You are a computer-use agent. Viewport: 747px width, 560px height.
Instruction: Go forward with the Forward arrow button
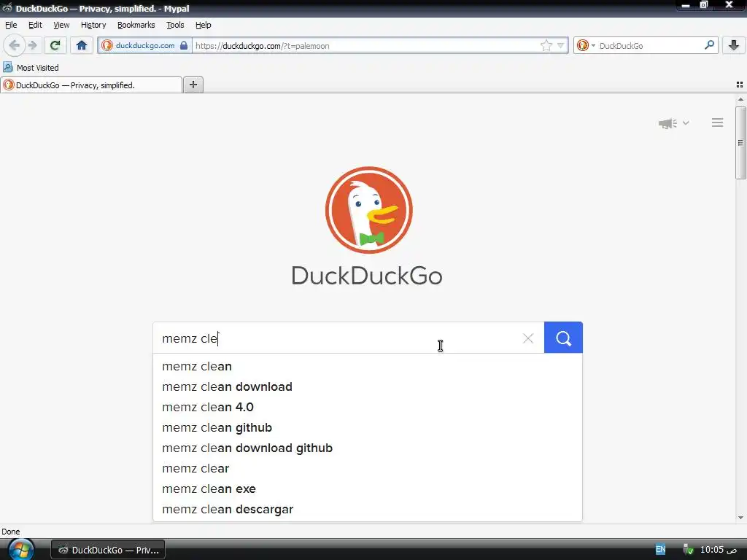point(32,46)
